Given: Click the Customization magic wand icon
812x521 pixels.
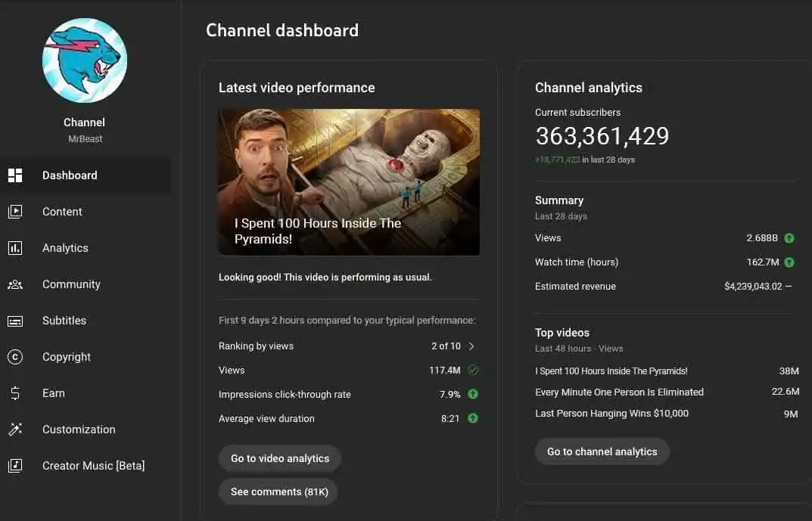Looking at the screenshot, I should [x=15, y=430].
